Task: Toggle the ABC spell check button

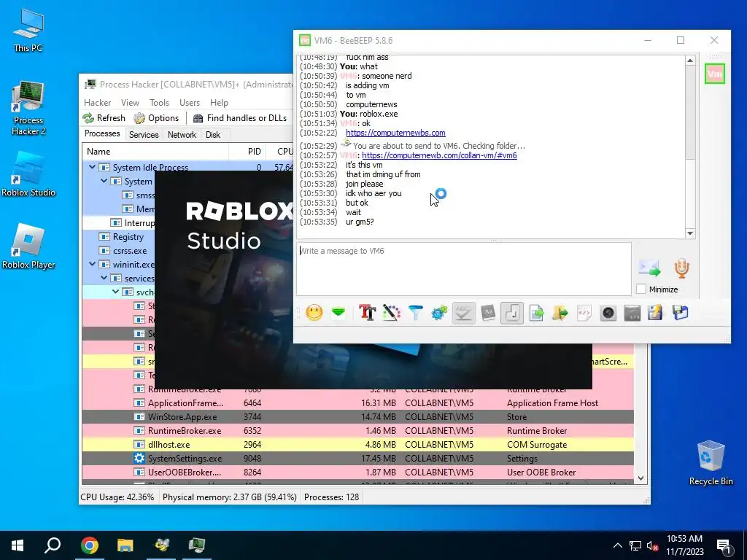Action: pos(463,313)
